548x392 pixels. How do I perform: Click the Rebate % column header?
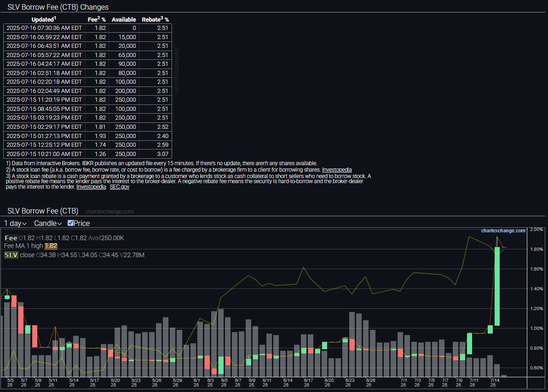155,19
